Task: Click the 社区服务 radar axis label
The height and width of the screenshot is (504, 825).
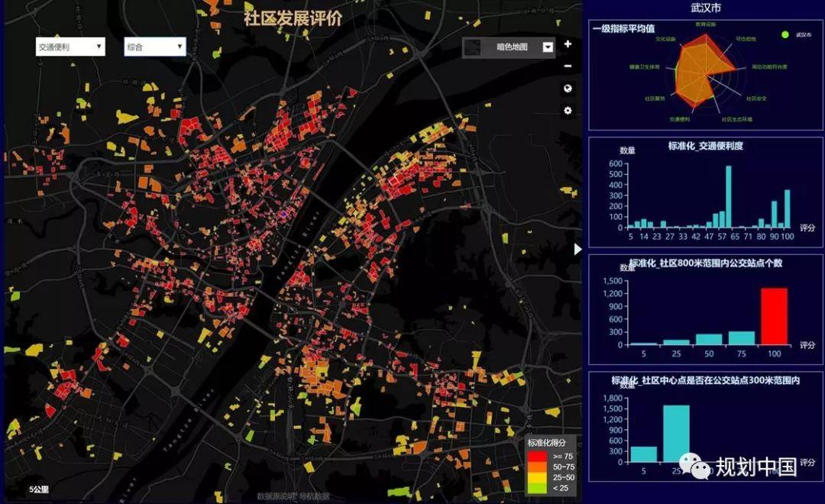Action: coord(655,99)
